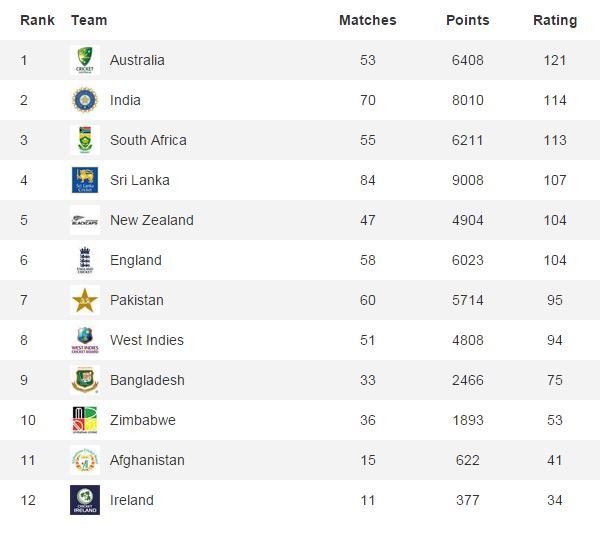Click the West Indies cricket logo
601x536 pixels.
[85, 340]
